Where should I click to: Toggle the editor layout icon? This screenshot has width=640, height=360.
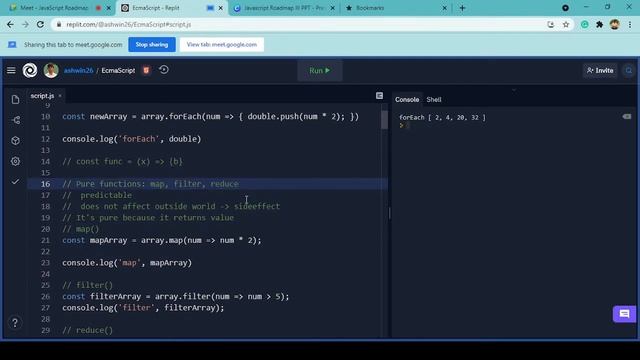point(379,96)
